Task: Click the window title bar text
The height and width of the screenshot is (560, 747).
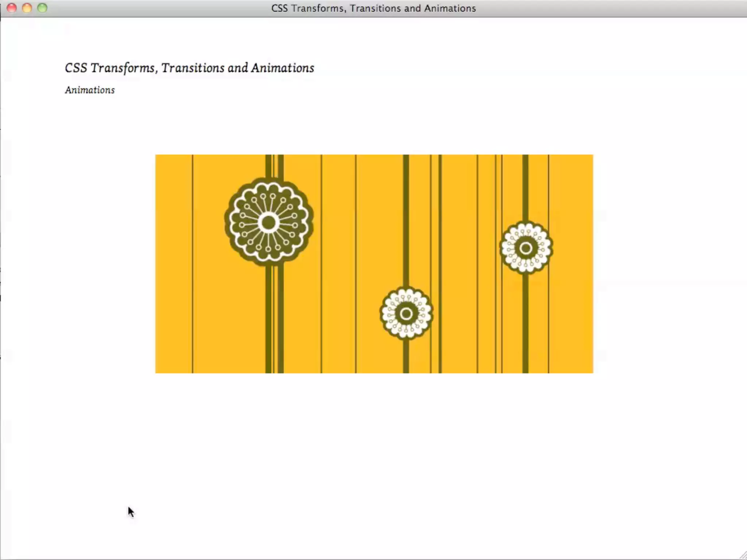Action: (373, 8)
